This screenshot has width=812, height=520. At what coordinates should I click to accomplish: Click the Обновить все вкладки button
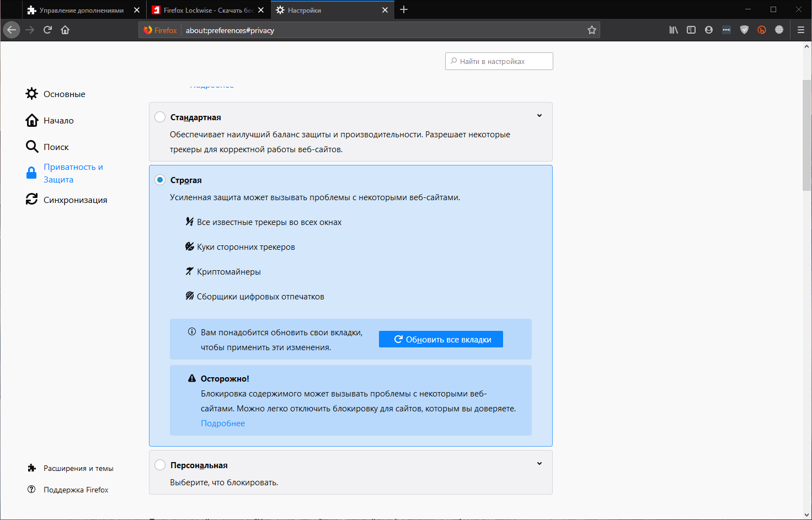click(441, 339)
